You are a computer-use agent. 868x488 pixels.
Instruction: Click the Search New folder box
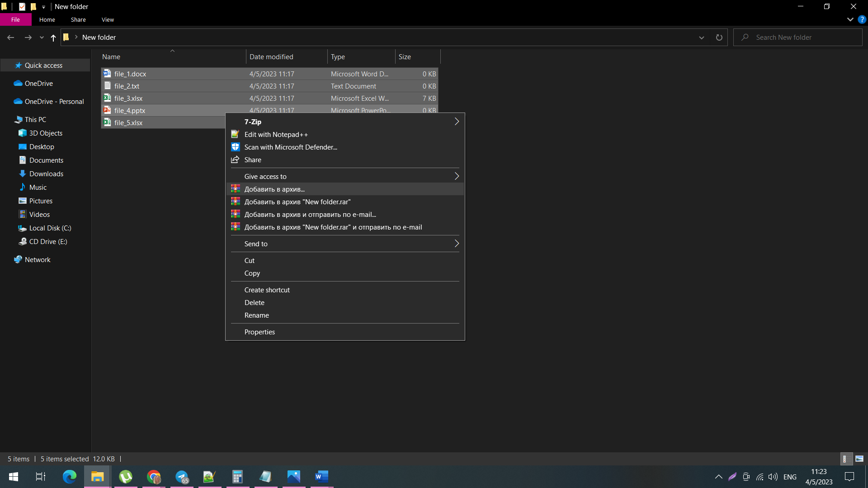(798, 38)
